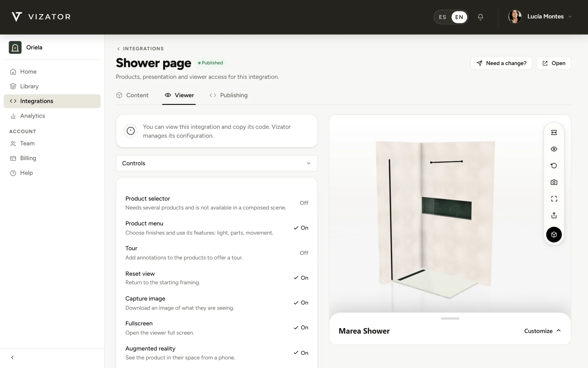
Task: Click the Integrations code icon
Action: (x=13, y=101)
